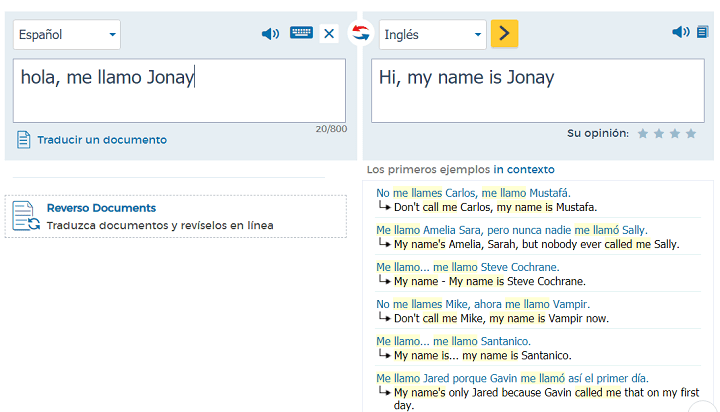The height and width of the screenshot is (412, 720).
Task: Open the virtual keyboard icon
Action: click(x=301, y=33)
